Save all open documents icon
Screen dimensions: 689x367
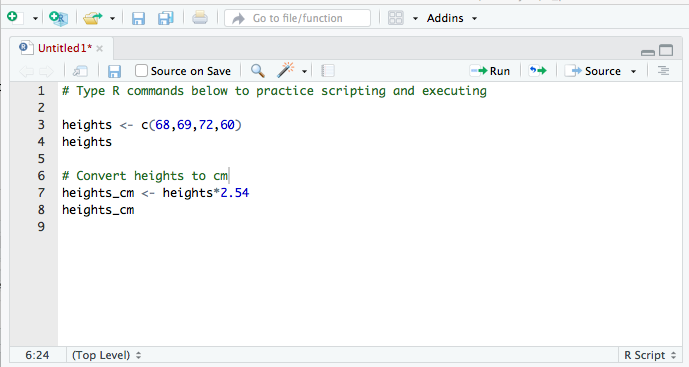pyautogui.click(x=166, y=18)
